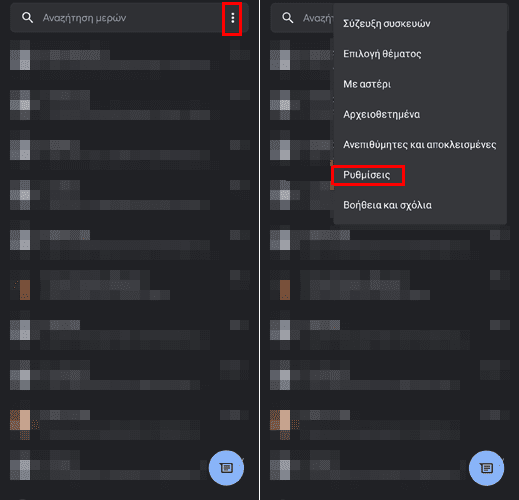Start new chat with left floating button
The width and height of the screenshot is (519, 500).
point(226,468)
